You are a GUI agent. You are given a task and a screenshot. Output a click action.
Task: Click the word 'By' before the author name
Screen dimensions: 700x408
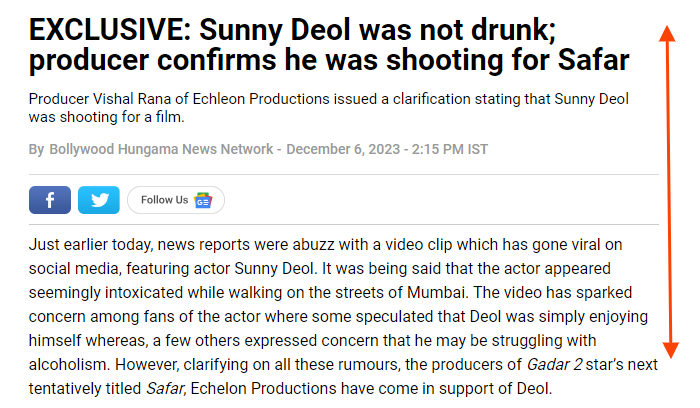[x=37, y=150]
